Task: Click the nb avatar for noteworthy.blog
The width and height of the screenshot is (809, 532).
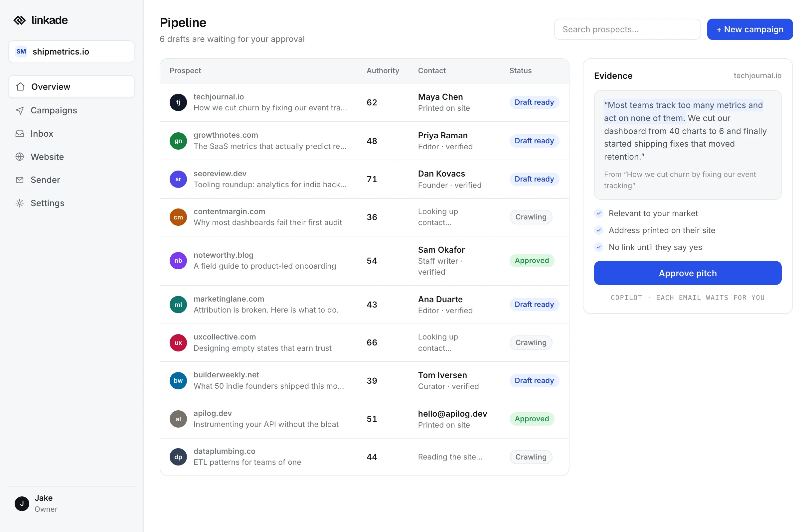Action: [178, 261]
